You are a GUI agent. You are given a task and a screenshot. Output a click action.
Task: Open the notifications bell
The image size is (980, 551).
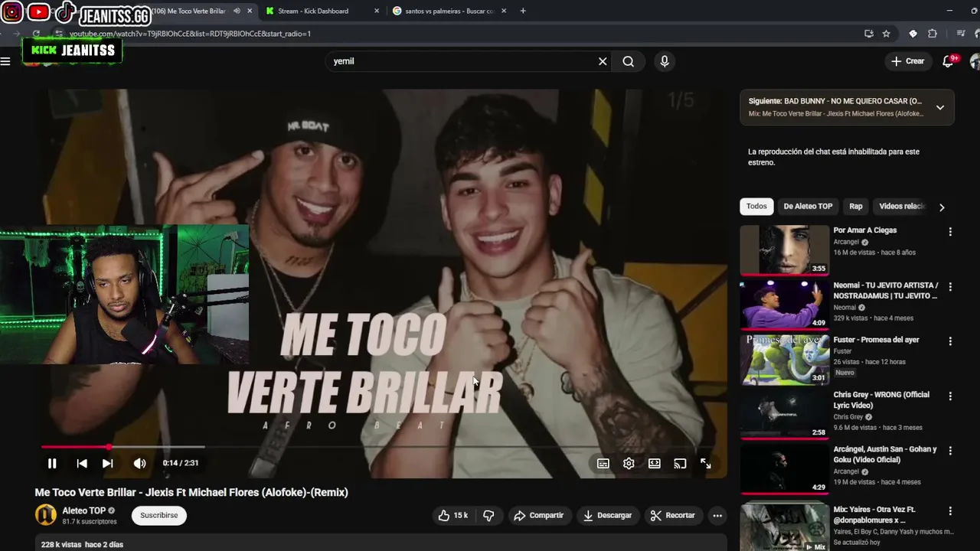point(948,61)
